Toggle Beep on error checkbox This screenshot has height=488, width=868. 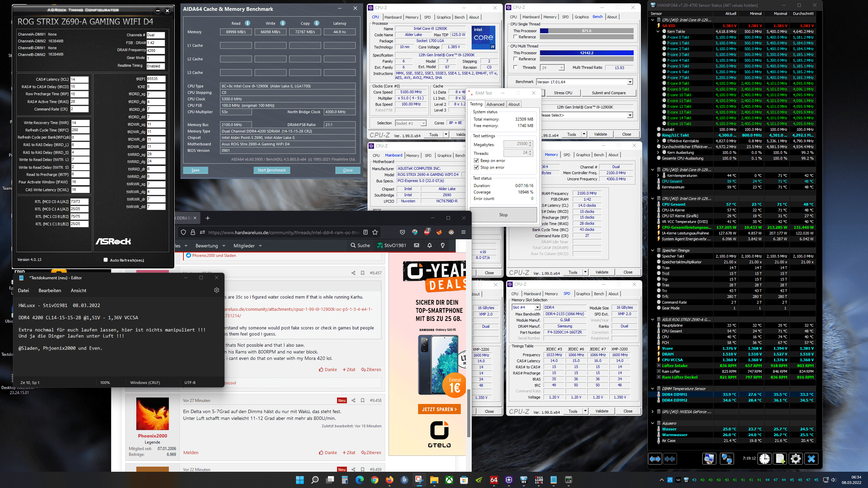[476, 161]
